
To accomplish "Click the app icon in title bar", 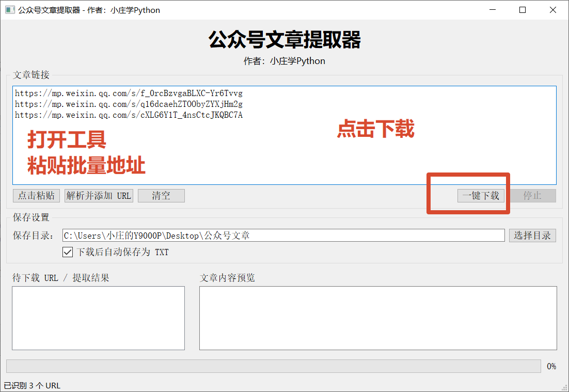I will (10, 10).
